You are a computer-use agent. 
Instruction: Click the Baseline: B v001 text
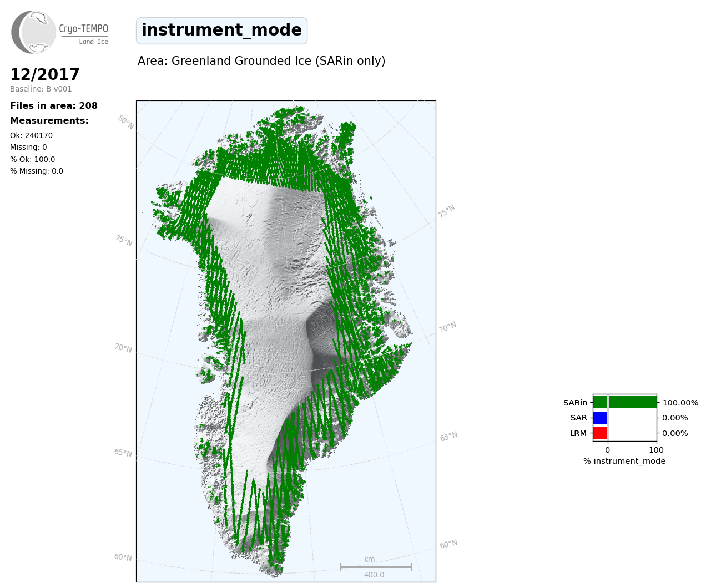[x=41, y=89]
